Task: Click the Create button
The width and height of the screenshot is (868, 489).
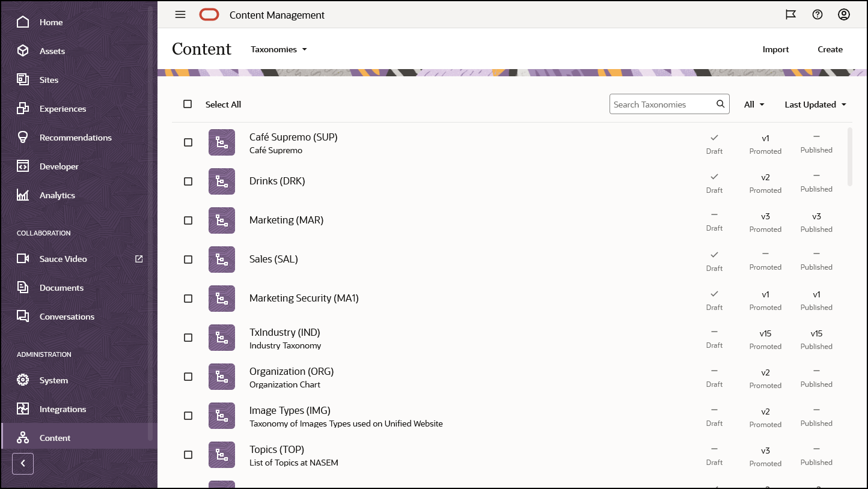Action: pyautogui.click(x=830, y=49)
